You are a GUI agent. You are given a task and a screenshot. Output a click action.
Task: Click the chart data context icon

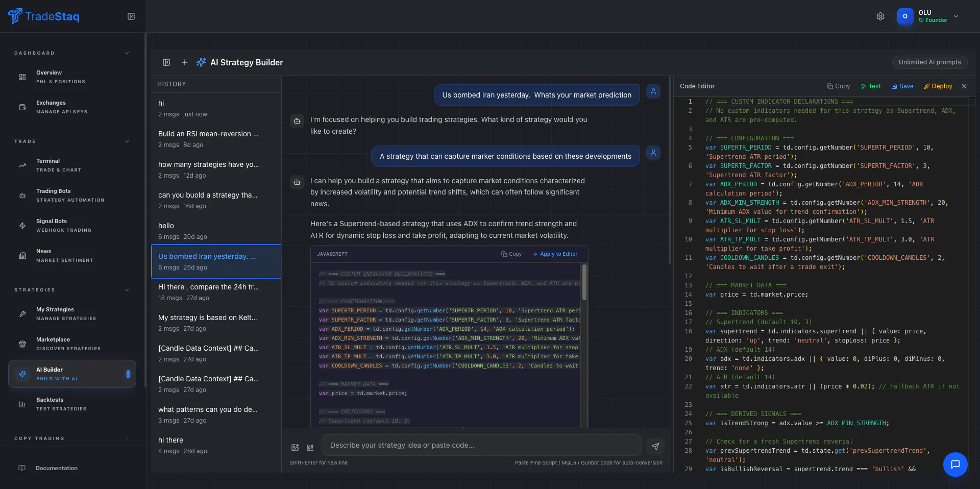pyautogui.click(x=310, y=448)
